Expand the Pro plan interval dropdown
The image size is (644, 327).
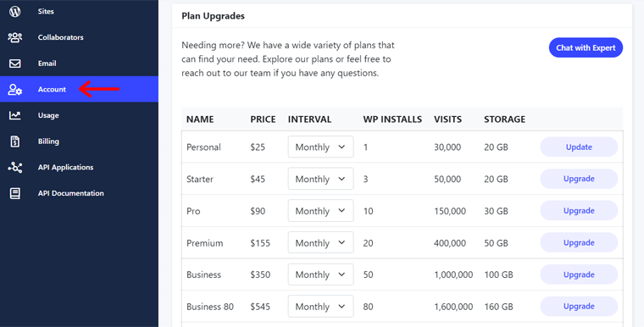pos(321,211)
